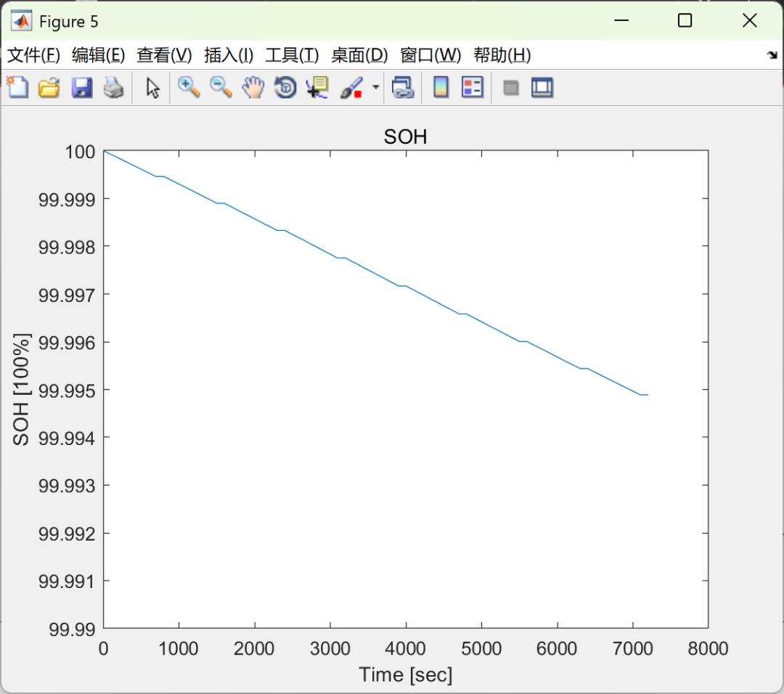The width and height of the screenshot is (784, 694).
Task: Print the figure using the printer icon
Action: (x=113, y=87)
